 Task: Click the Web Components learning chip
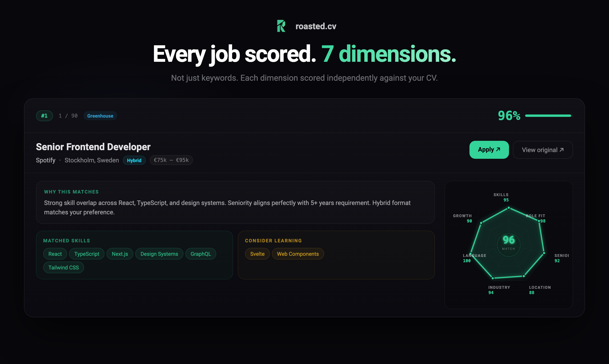[x=298, y=254]
